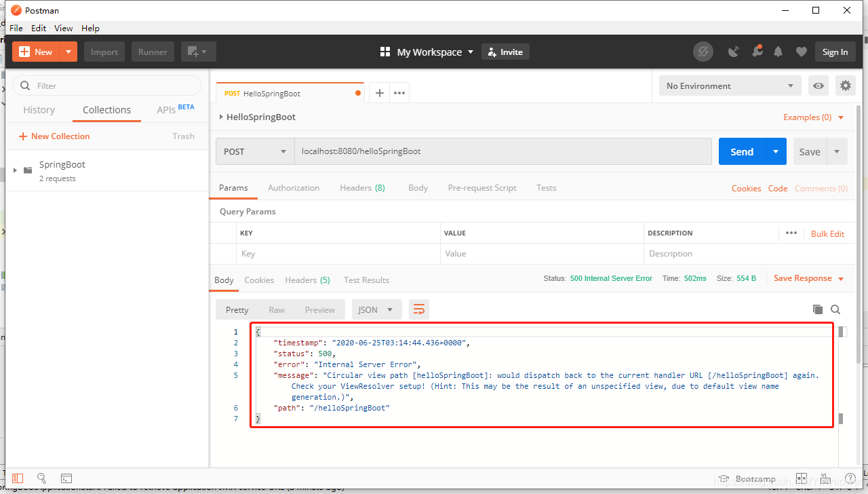Click the Send button
The width and height of the screenshot is (868, 494).
point(742,151)
